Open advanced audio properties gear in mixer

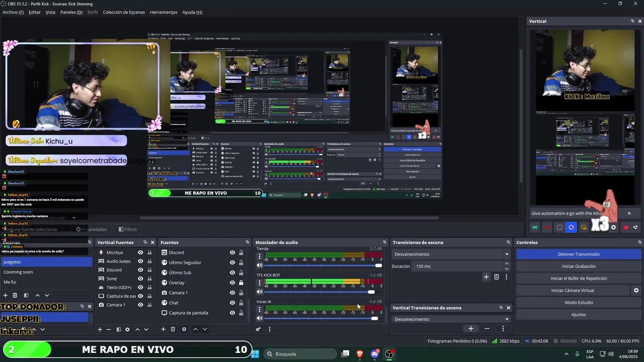pos(258,329)
